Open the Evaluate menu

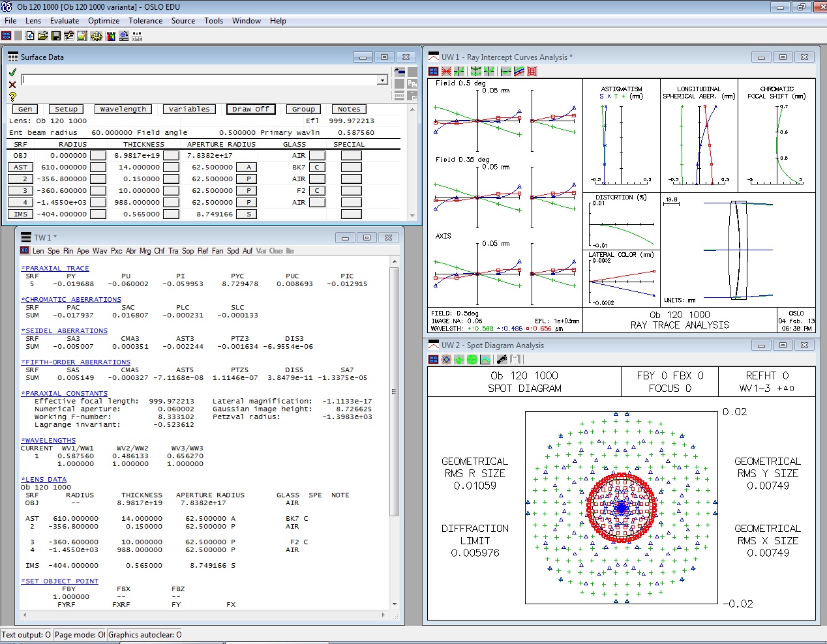tap(65, 21)
